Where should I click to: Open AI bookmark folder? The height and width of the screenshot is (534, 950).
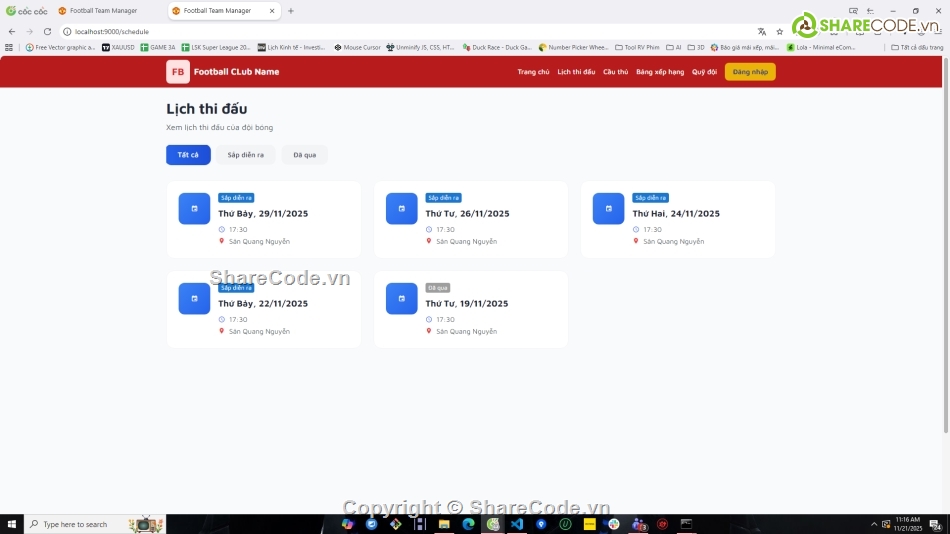[674, 47]
